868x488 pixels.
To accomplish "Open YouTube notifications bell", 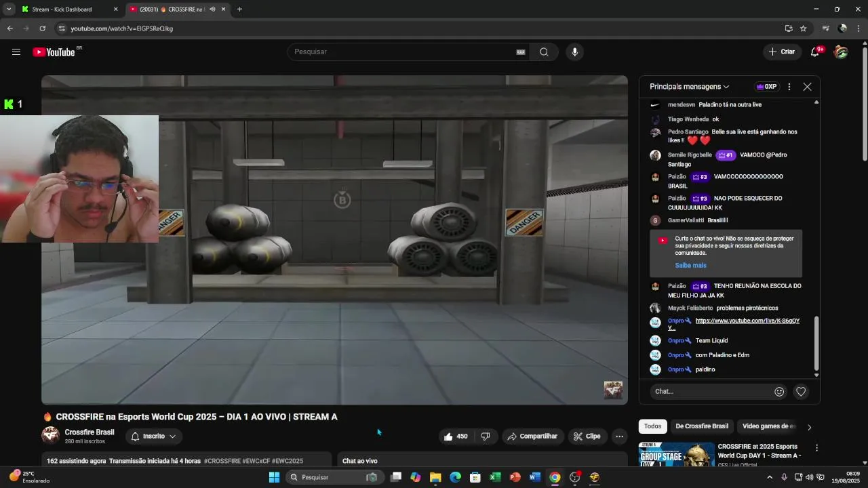I will coord(816,52).
